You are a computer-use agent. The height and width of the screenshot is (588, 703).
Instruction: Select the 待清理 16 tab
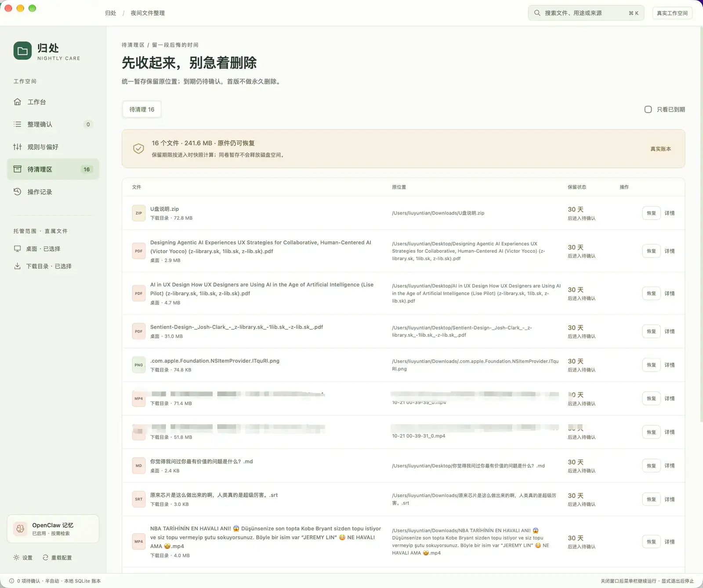click(x=142, y=109)
